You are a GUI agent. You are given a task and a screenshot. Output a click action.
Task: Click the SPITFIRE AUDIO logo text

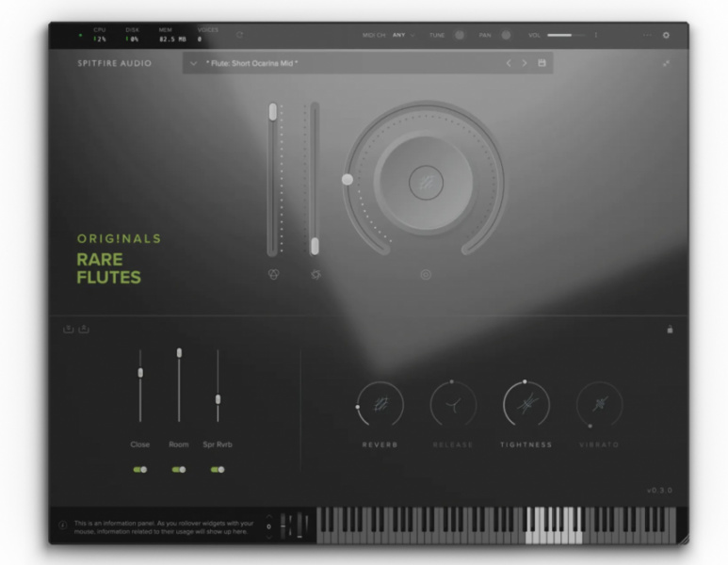point(114,63)
